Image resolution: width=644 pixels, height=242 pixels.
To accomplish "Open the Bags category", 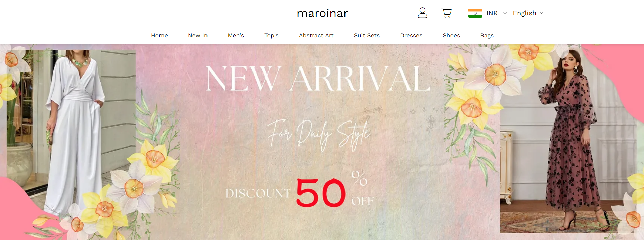I will tap(487, 35).
